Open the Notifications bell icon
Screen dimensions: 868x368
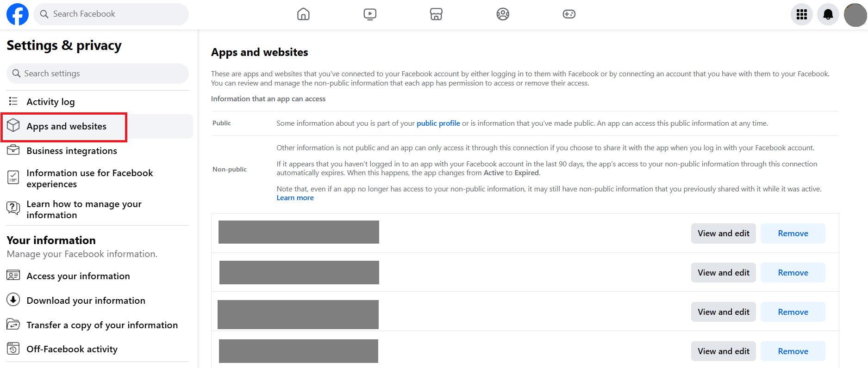(x=828, y=15)
